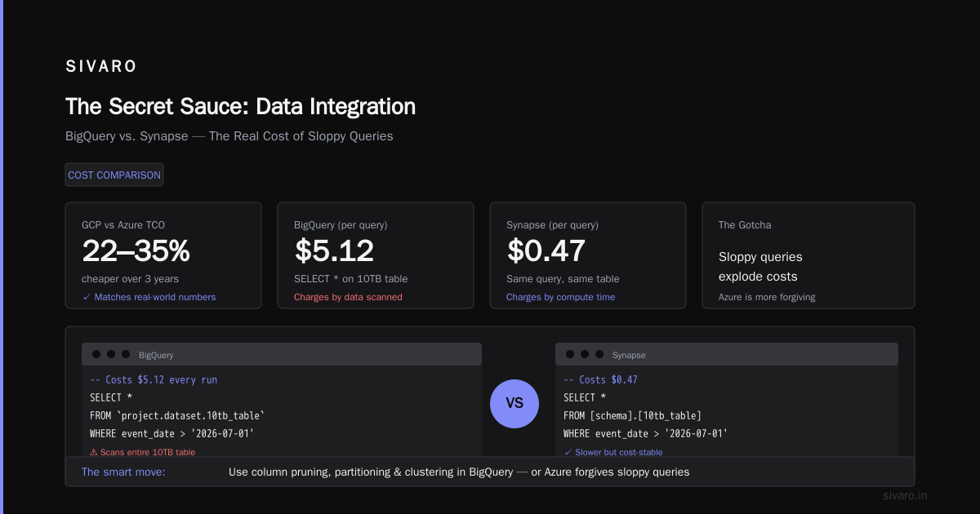Click 'SELECT * on 10TB table' text
980x514 pixels.
[350, 279]
